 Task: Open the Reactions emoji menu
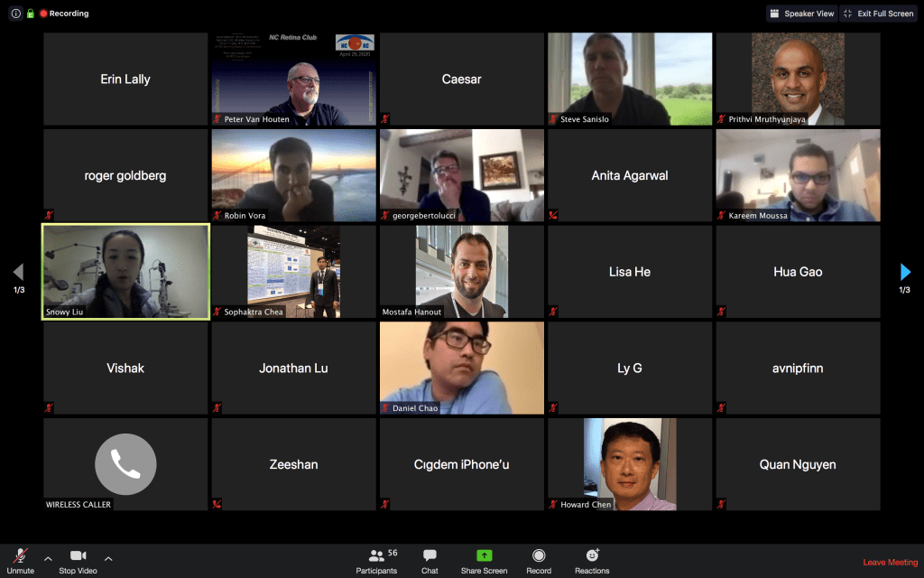pyautogui.click(x=592, y=555)
